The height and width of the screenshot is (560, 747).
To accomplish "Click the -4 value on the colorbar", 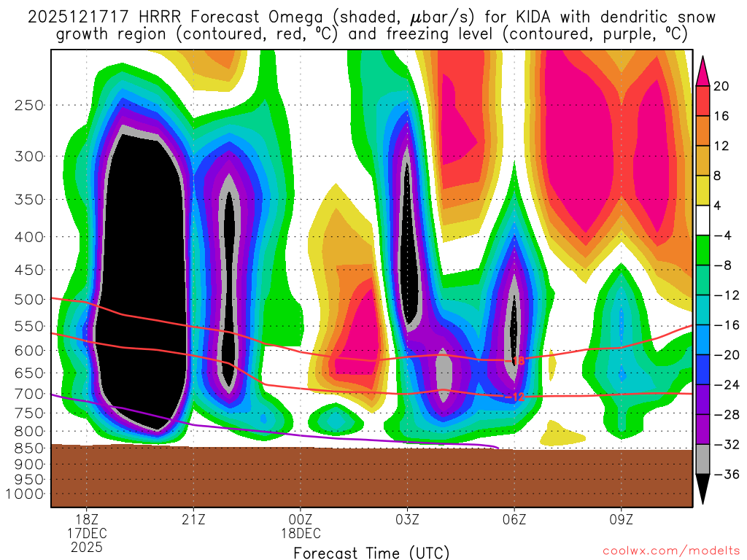I will point(721,236).
